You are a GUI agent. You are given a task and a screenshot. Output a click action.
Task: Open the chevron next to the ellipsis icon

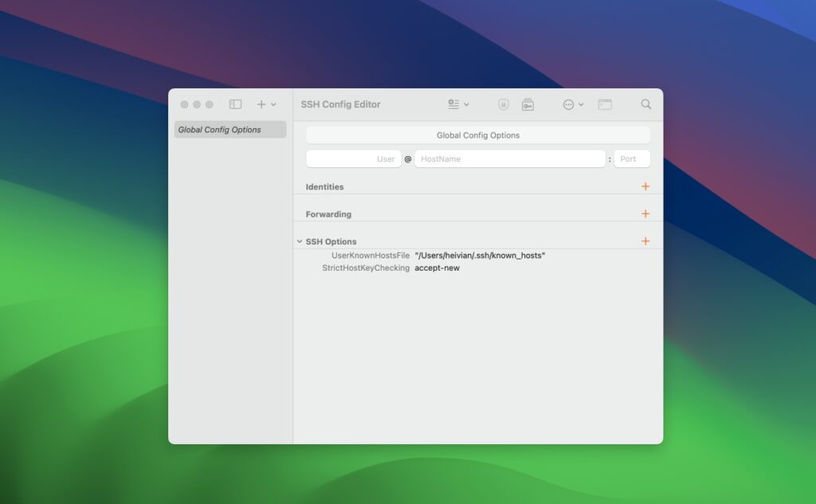tap(580, 104)
